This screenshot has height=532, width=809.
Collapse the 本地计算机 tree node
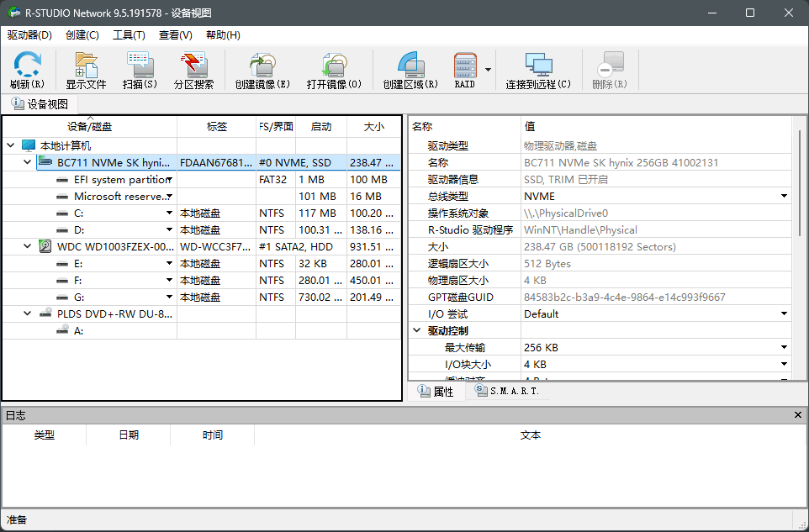(10, 145)
